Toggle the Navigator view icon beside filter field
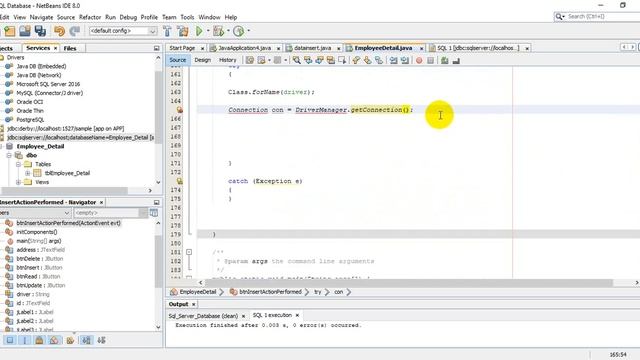Image resolution: width=640 pixels, height=360 pixels. pos(154,213)
